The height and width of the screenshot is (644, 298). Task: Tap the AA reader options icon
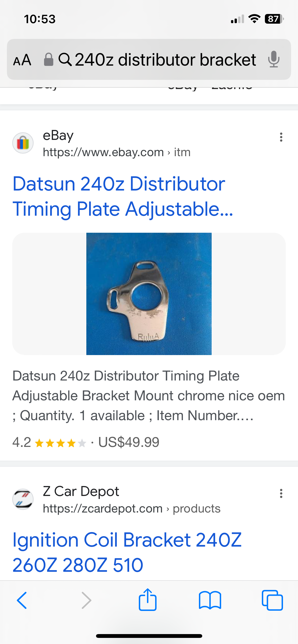click(x=22, y=60)
